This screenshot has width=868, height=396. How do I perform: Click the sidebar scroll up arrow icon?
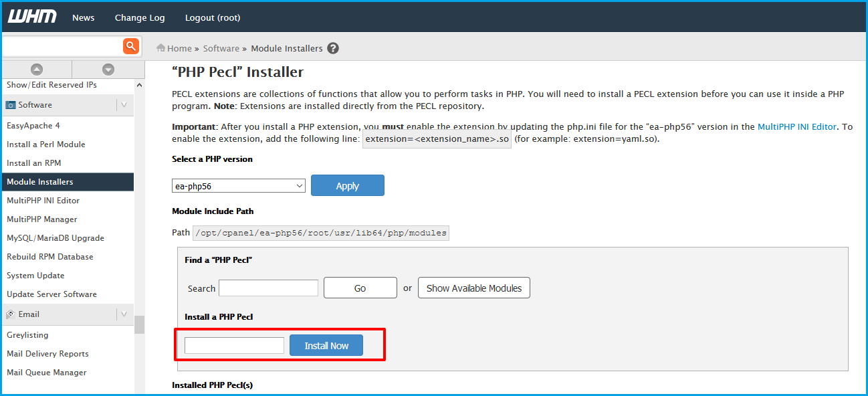37,70
